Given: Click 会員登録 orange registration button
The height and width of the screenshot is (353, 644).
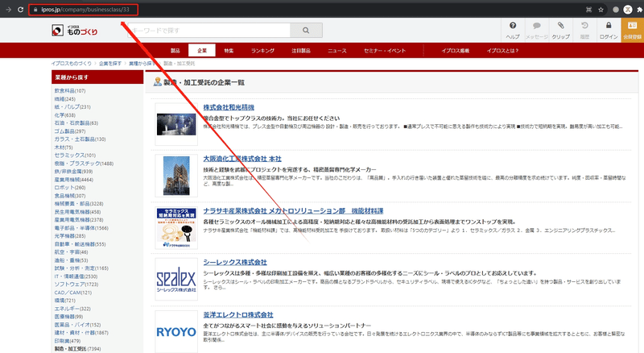Looking at the screenshot, I should coord(632,31).
